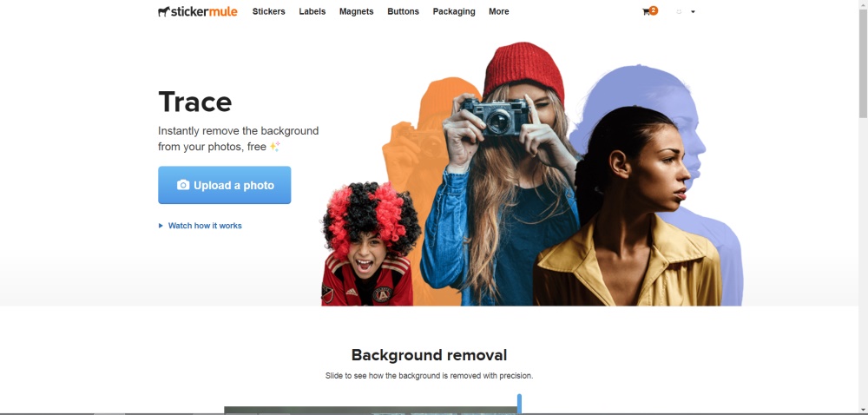Click the 'Slide to see how' description text
The height and width of the screenshot is (415, 868).
coord(429,376)
